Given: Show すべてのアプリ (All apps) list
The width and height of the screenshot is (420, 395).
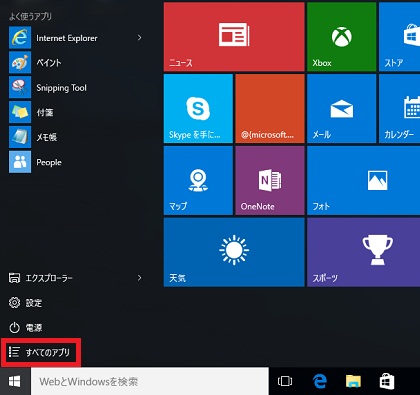Looking at the screenshot, I should (41, 352).
